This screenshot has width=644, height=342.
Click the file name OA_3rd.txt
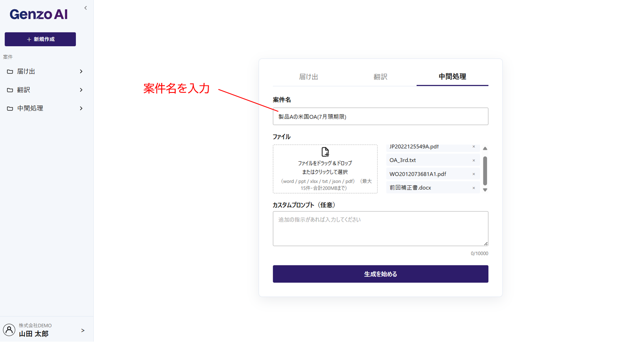pos(403,160)
